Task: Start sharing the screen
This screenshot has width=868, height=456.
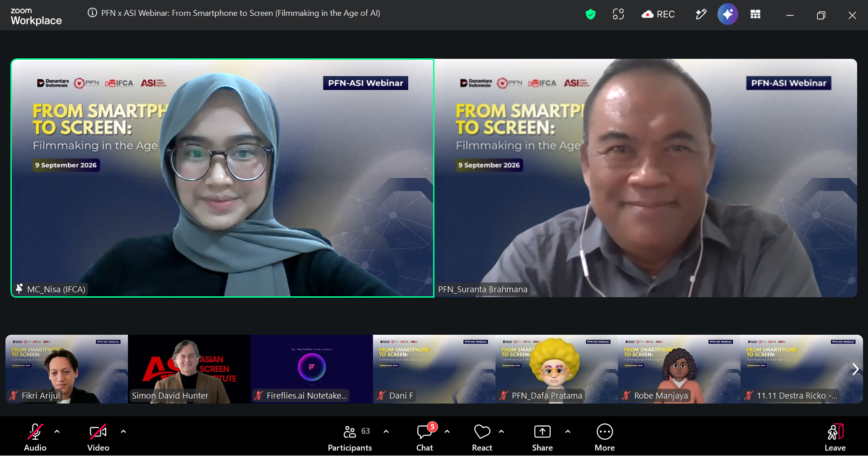Action: [542, 437]
